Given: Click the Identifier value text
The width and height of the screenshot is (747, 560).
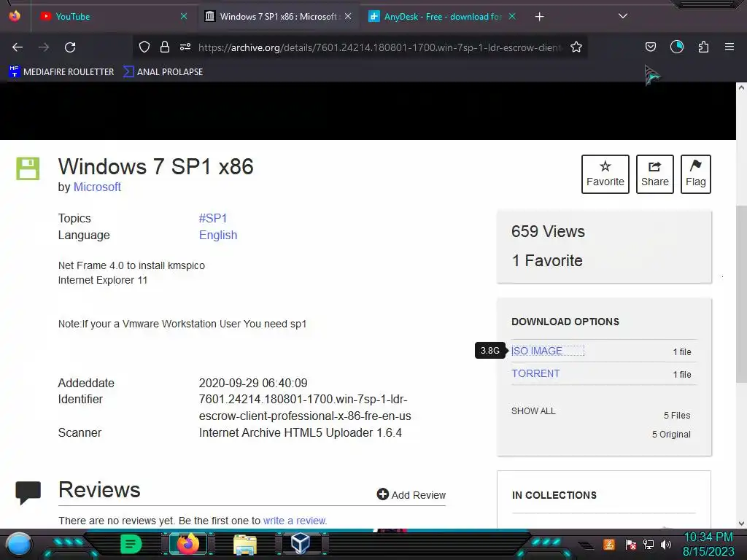Looking at the screenshot, I should tap(305, 408).
